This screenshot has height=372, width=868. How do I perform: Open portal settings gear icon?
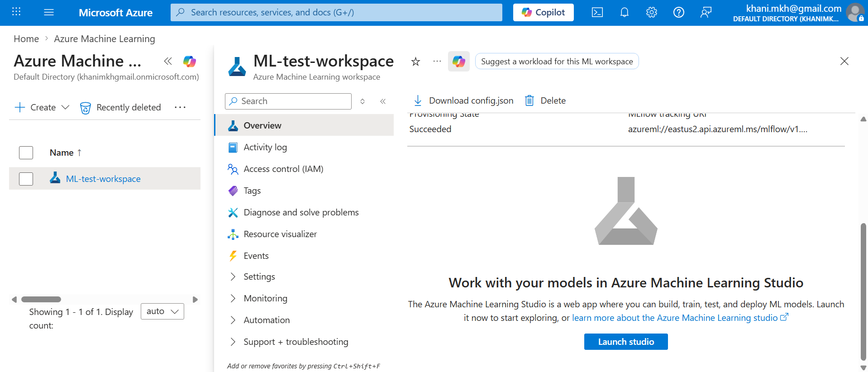coord(651,12)
